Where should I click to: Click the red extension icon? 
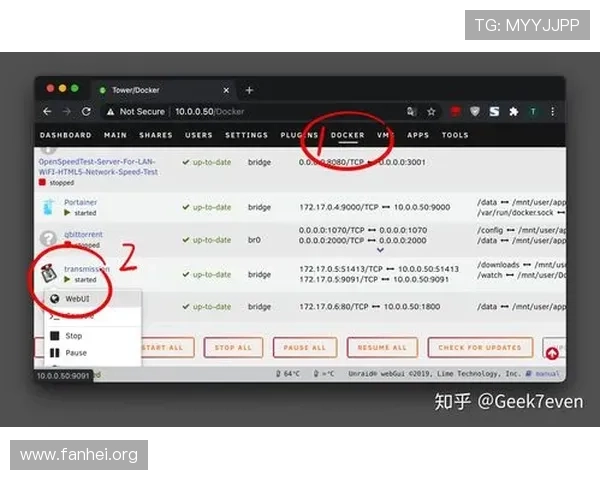coord(455,112)
